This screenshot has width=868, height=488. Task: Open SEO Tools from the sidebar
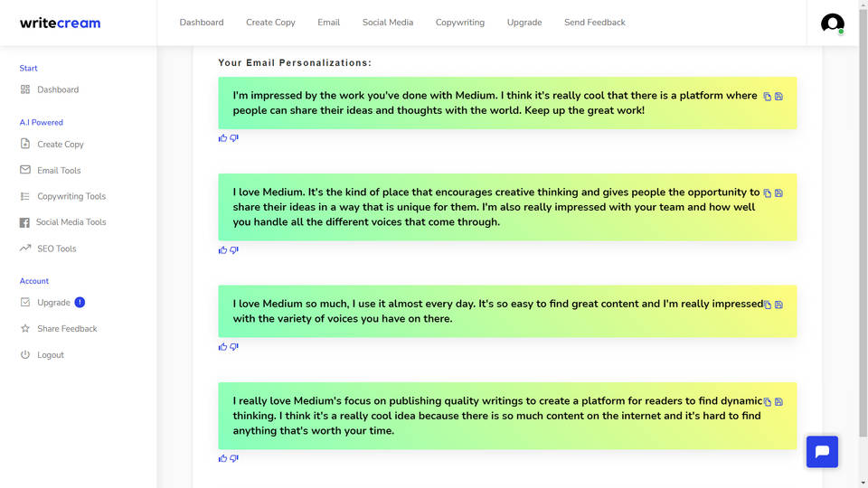[56, 249]
